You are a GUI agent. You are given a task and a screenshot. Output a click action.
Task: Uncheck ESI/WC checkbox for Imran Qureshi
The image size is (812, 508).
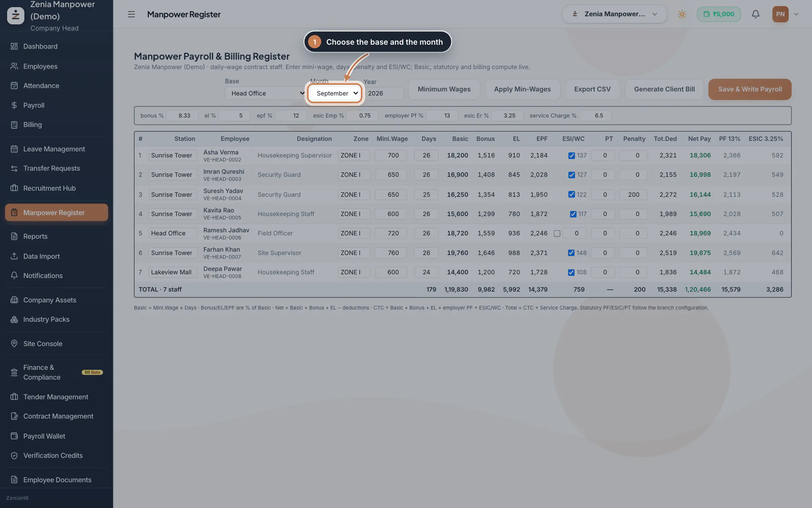tap(571, 175)
